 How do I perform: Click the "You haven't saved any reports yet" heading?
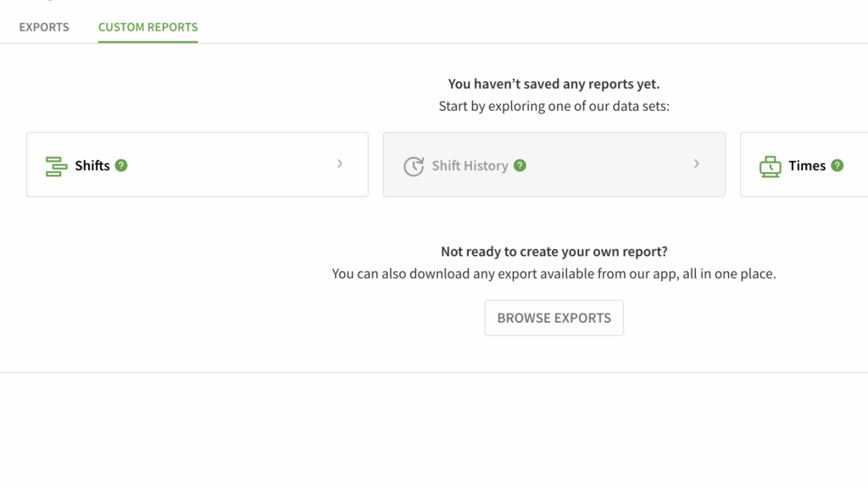[554, 84]
